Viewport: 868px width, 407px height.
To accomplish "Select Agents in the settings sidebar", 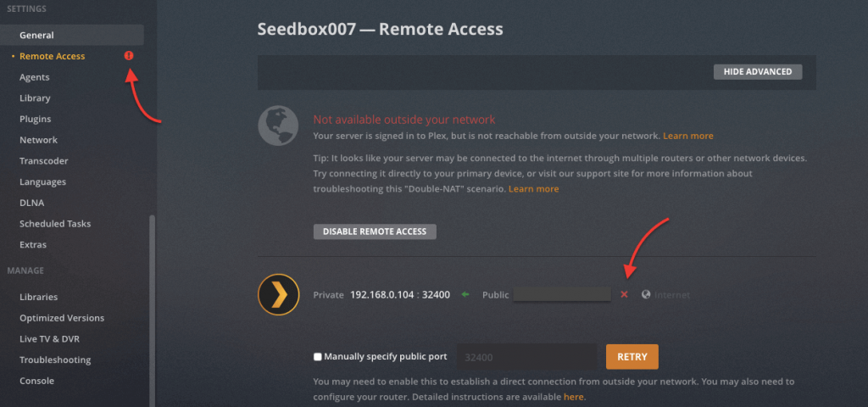I will [35, 77].
